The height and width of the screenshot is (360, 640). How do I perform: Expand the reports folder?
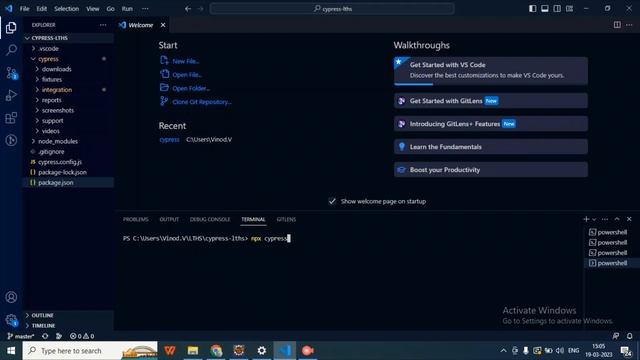(x=68, y=100)
